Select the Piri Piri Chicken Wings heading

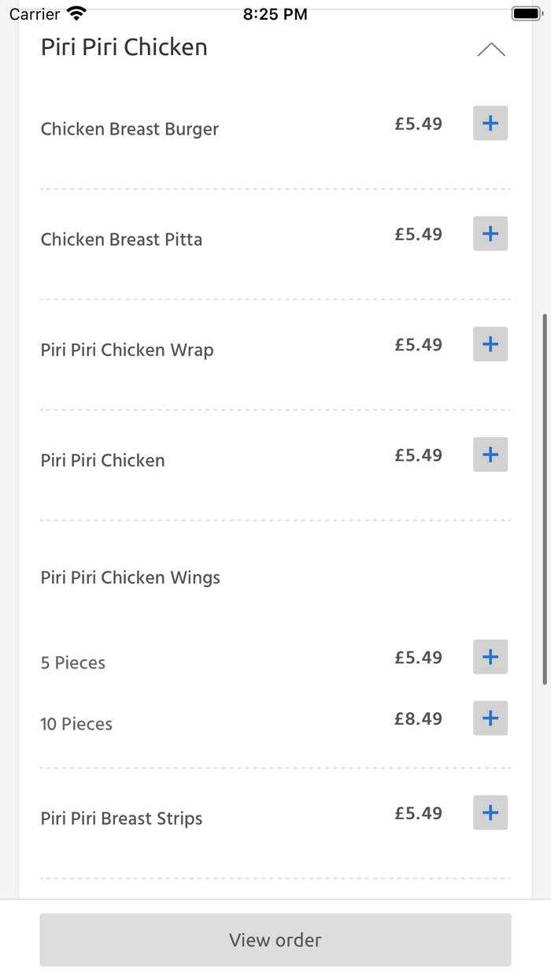pos(130,577)
